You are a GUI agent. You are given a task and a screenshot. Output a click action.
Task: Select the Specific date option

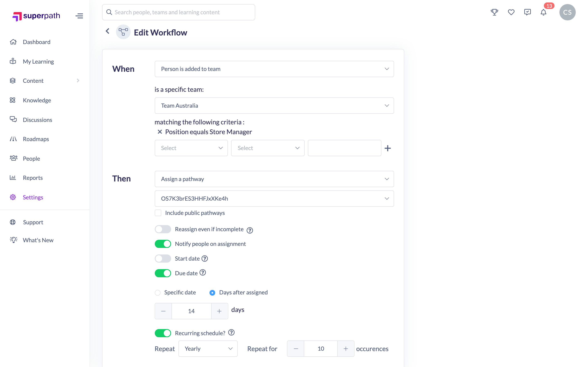[x=157, y=293]
